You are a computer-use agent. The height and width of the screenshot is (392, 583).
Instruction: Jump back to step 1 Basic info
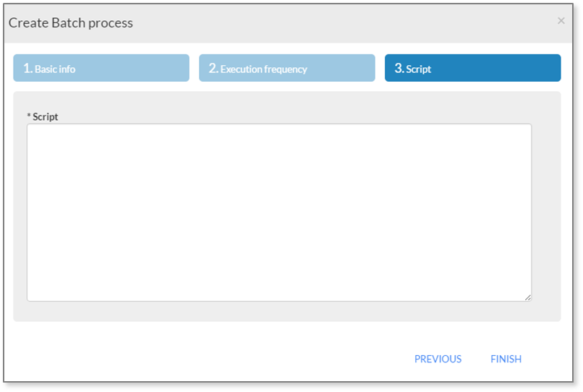pos(101,68)
